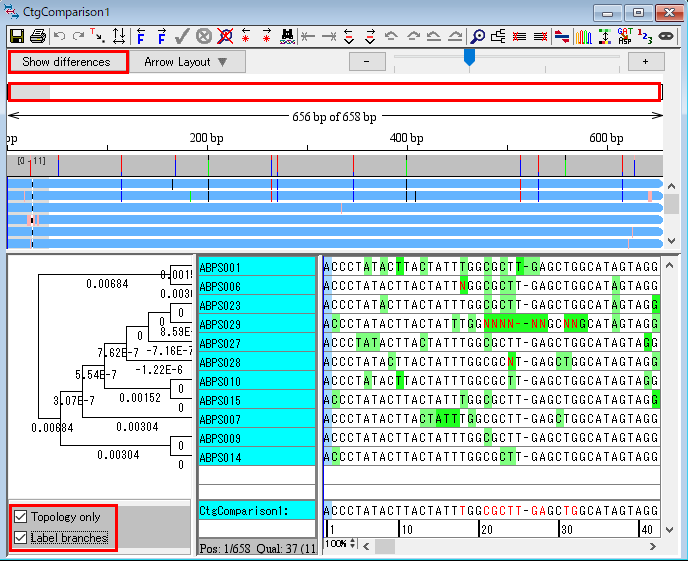Click the overview vertical scrollbar down arrow

click(672, 241)
